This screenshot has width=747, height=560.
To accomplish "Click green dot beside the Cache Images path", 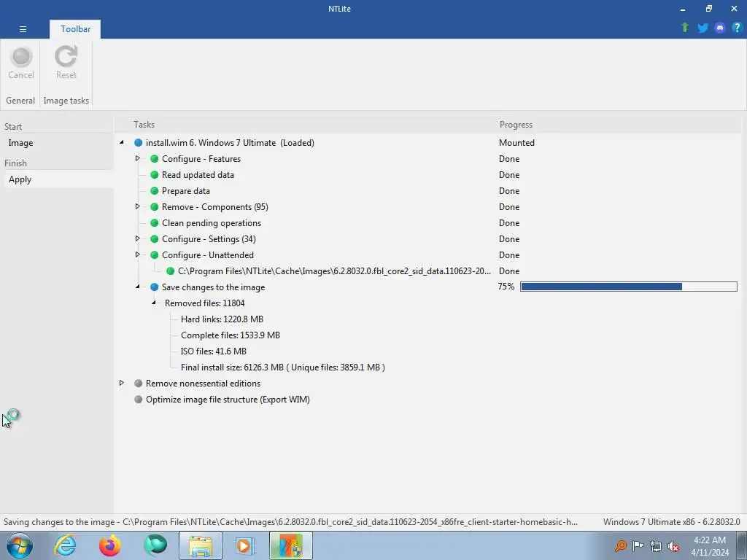I will click(x=171, y=271).
